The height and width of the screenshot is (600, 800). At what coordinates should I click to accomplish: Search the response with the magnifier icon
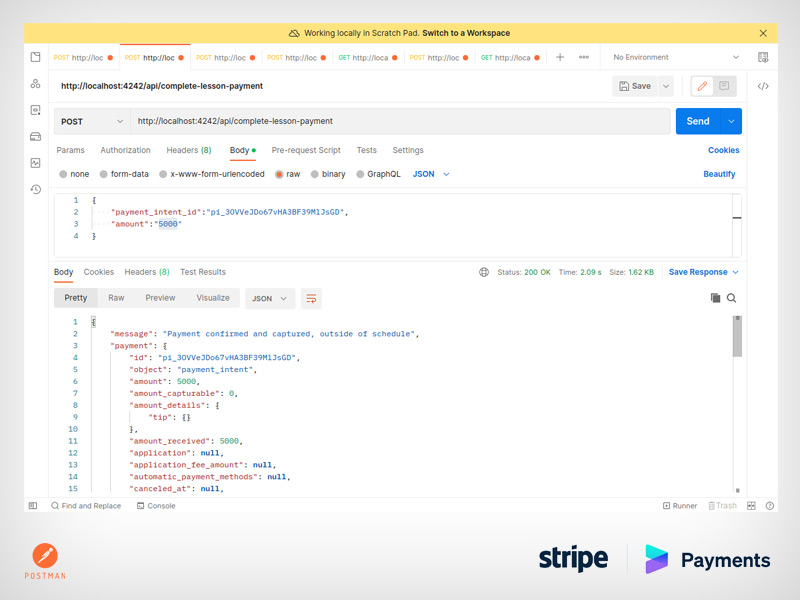tap(732, 298)
